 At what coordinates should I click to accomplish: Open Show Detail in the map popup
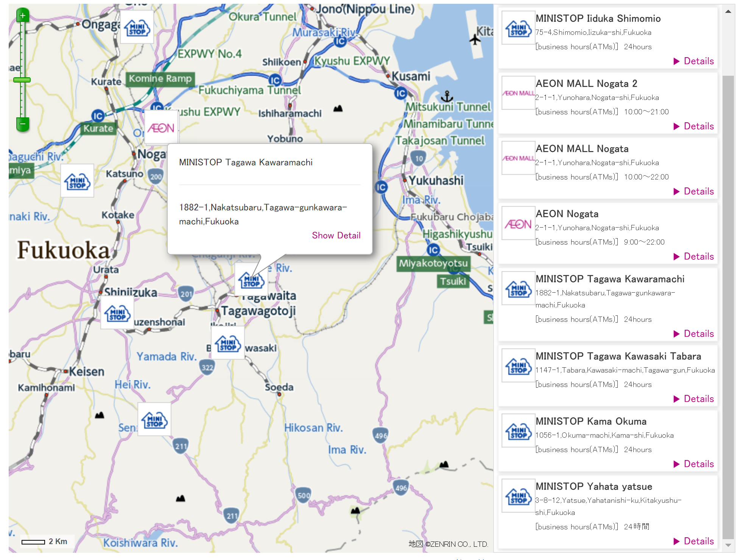tap(336, 236)
